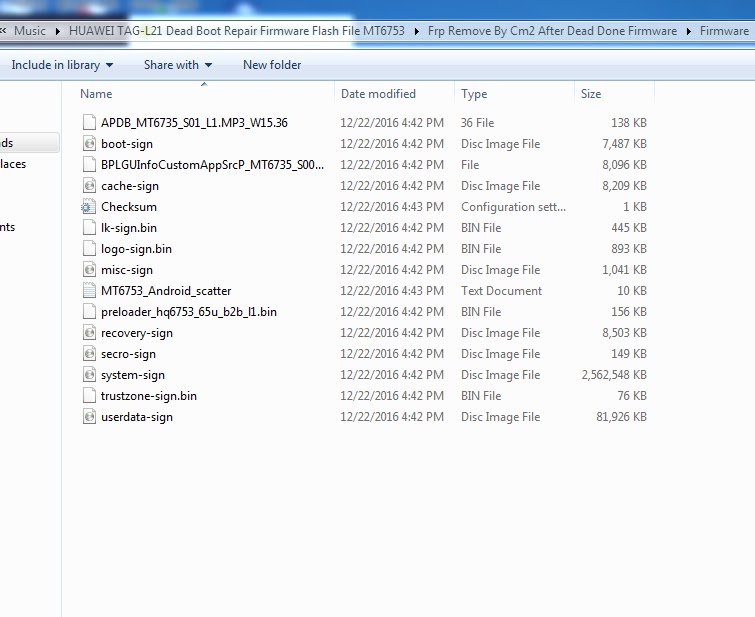Expand the arrow after Music in the address bar
The height and width of the screenshot is (617, 755).
coord(58,31)
